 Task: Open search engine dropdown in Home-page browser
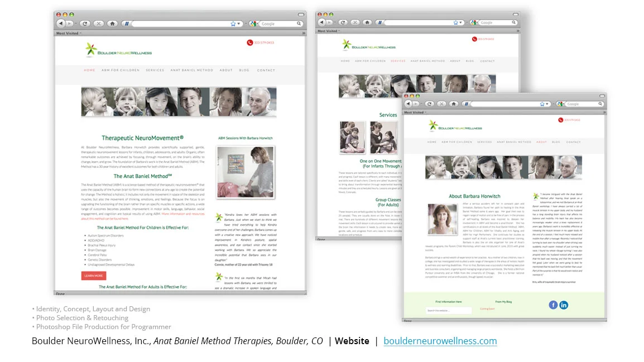(254, 24)
